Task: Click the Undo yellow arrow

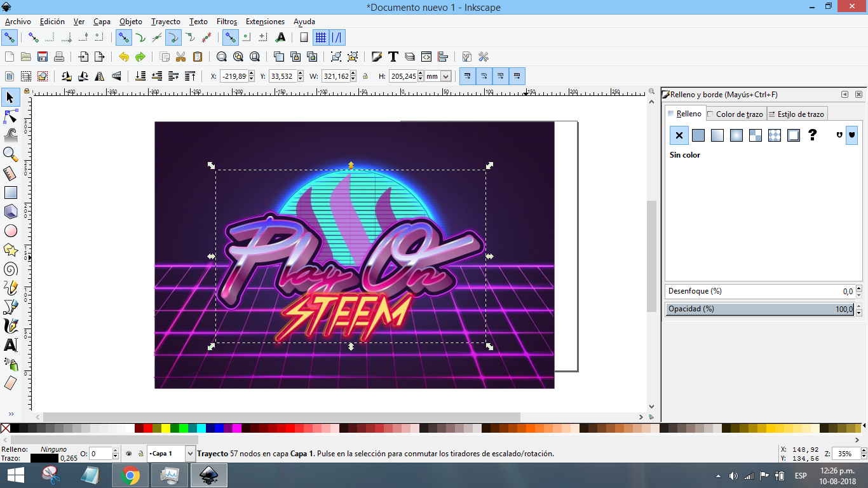Action: (x=123, y=57)
